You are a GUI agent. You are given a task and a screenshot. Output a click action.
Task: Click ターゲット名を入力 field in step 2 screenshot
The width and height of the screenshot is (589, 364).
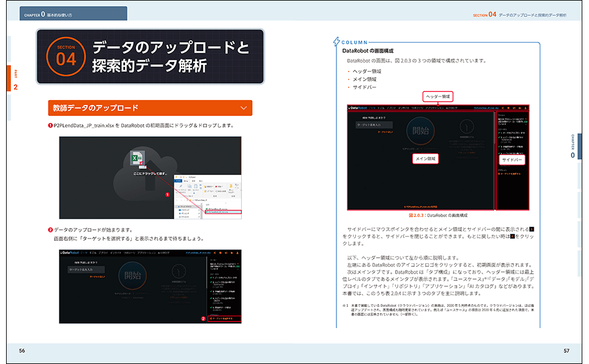pyautogui.click(x=86, y=269)
